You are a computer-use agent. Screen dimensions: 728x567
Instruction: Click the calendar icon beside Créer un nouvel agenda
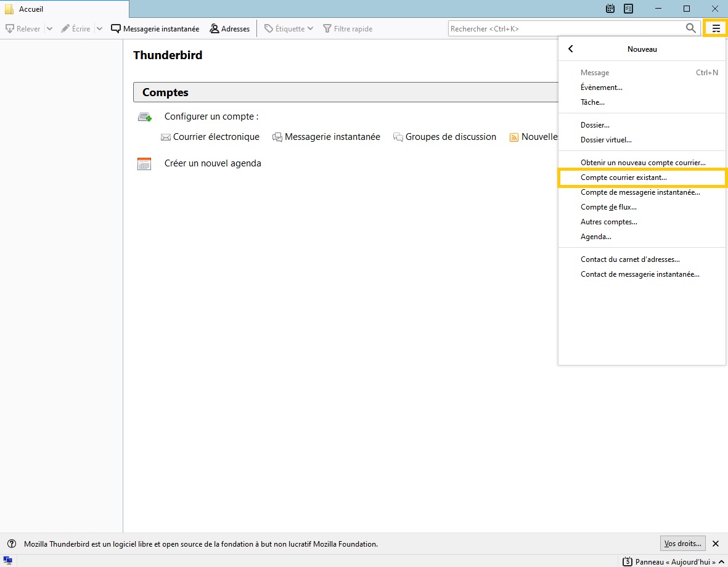click(144, 164)
